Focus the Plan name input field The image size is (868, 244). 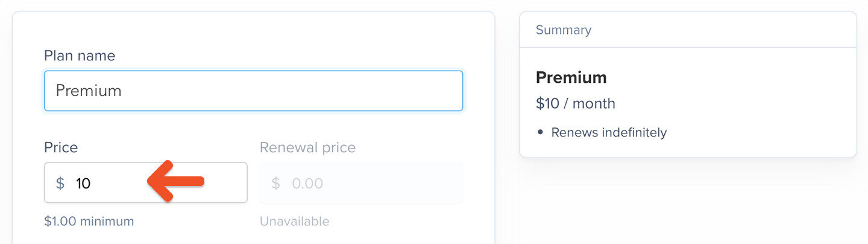[253, 91]
